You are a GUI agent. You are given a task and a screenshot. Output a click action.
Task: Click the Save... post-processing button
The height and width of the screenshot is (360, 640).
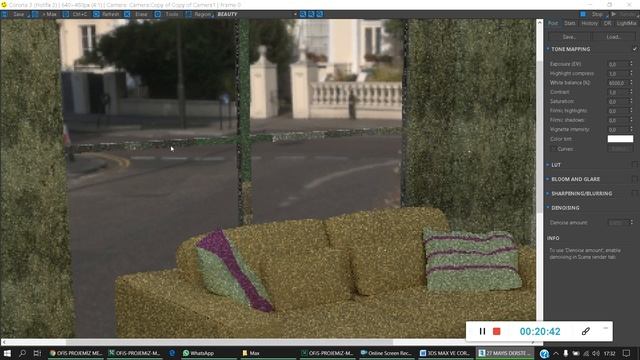(569, 37)
